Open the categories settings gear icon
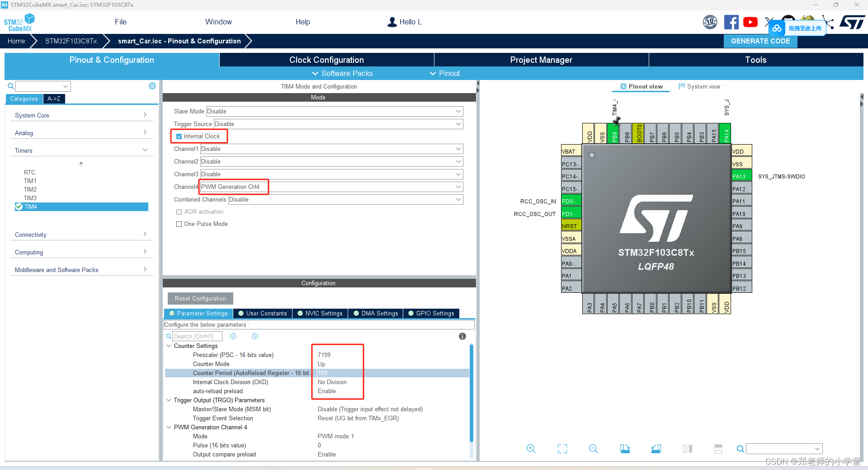868x470 pixels. point(152,86)
